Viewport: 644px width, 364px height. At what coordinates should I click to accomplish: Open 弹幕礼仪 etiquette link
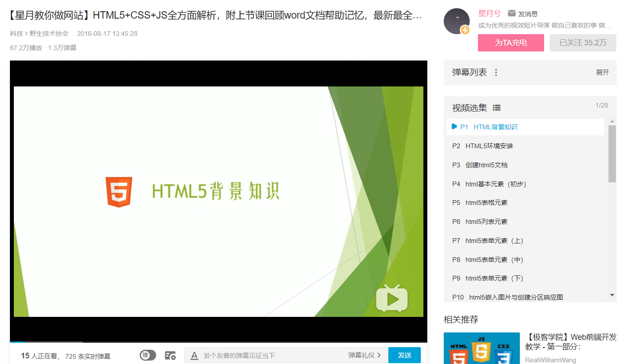click(x=365, y=355)
